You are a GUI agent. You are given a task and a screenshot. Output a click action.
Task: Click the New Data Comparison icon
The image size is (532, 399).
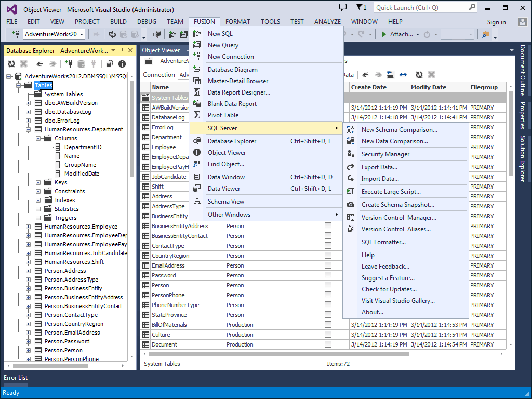351,141
